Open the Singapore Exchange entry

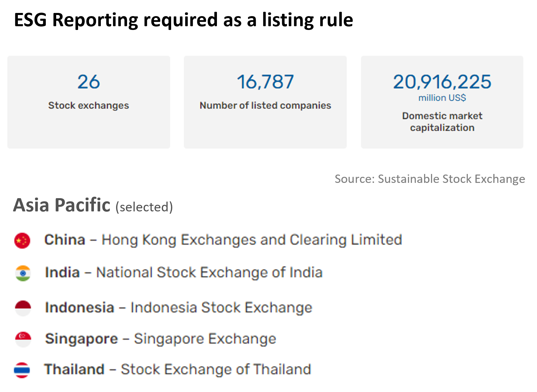205,339
